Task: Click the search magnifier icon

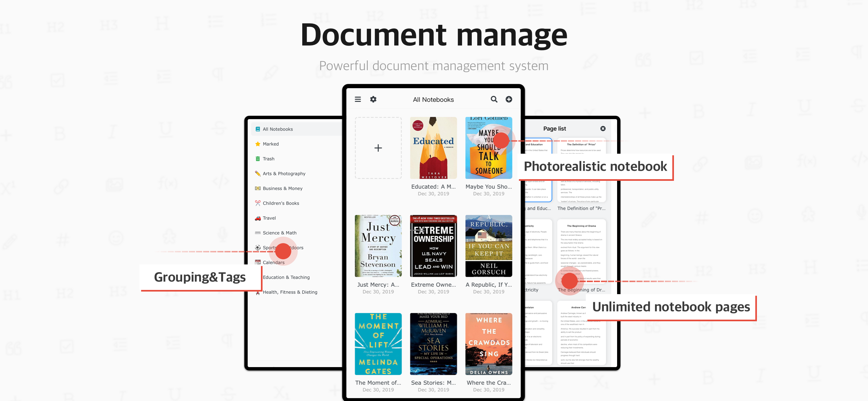Action: click(x=494, y=99)
